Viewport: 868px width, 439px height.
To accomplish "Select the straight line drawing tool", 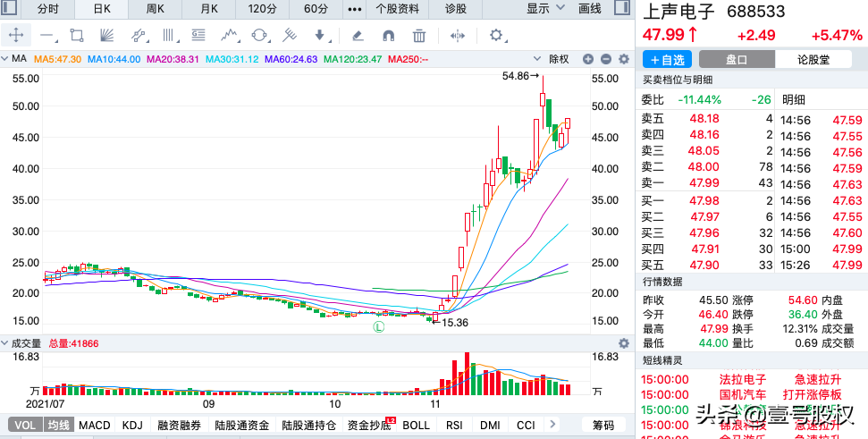I will coord(48,36).
